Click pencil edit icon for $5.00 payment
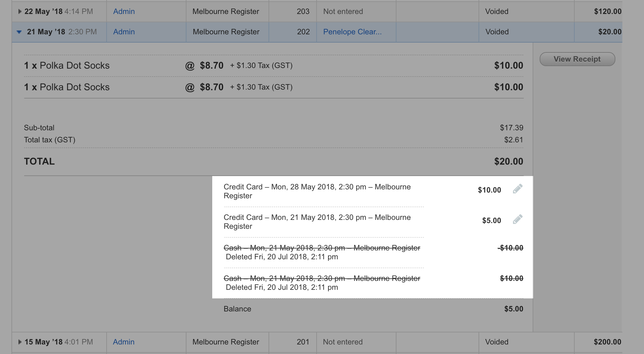Screen dimensions: 644x354 (517, 220)
